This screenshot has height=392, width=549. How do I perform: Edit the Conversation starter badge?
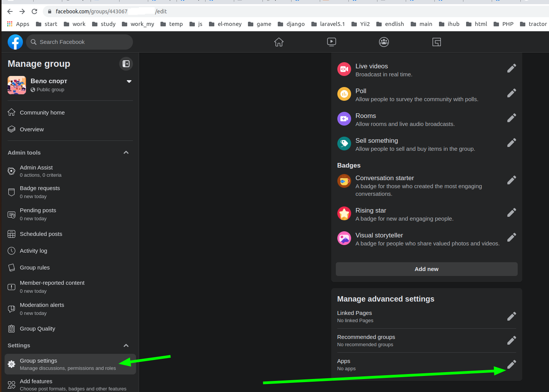click(x=512, y=180)
